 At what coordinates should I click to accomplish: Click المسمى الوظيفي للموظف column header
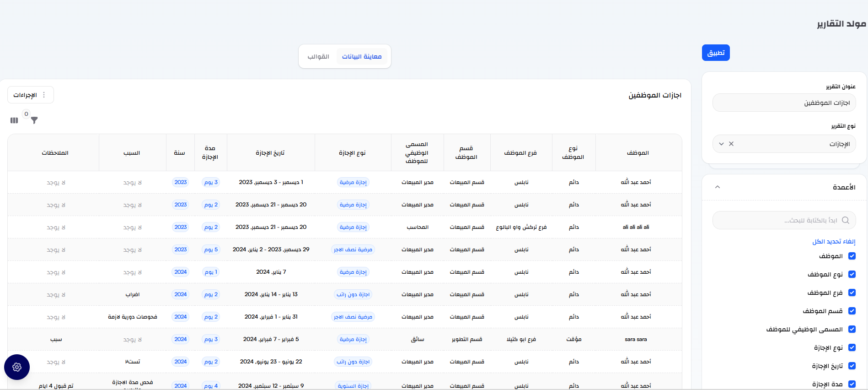pyautogui.click(x=417, y=152)
